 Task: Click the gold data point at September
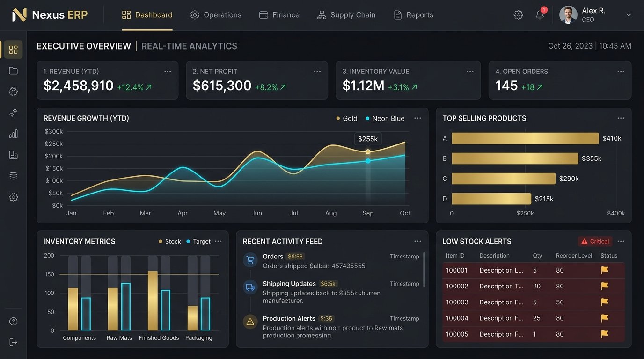pyautogui.click(x=368, y=152)
